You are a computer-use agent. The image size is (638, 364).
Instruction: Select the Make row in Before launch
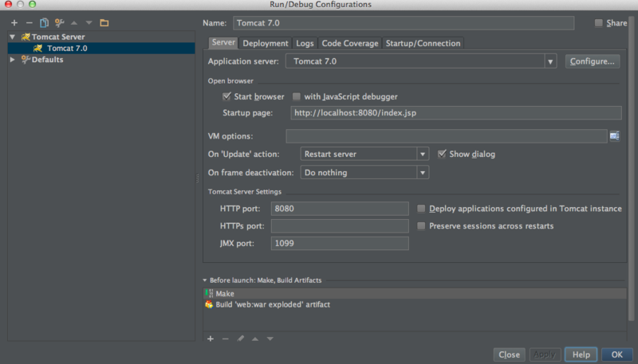(415, 293)
